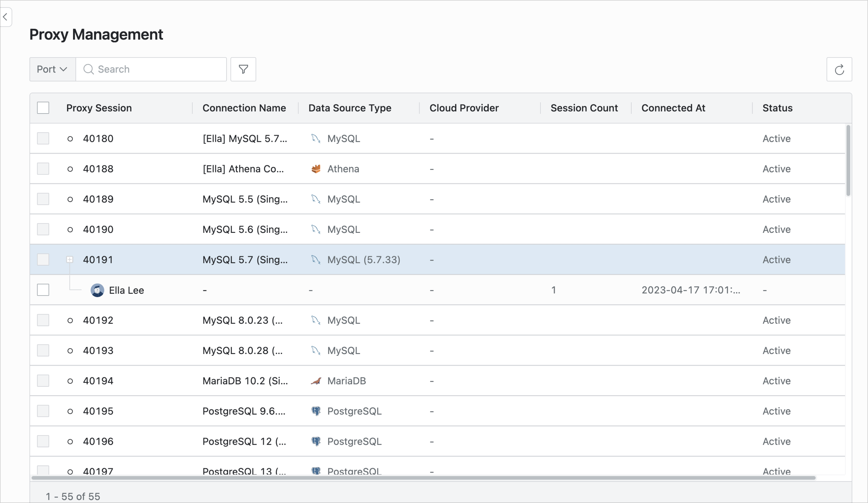Click connection name "MariaDB 10.2 (Si..."
Image resolution: width=868 pixels, height=503 pixels.
pos(245,381)
